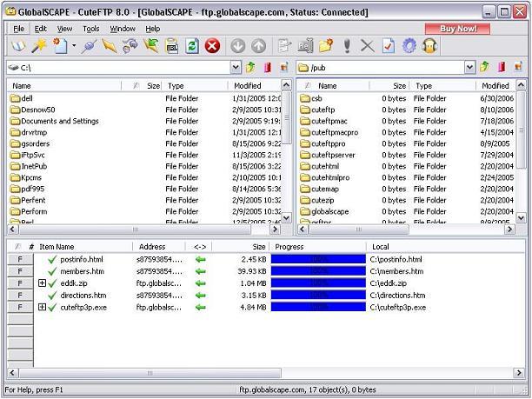Image resolution: width=532 pixels, height=399 pixels.
Task: Click the Reconnect icon in toolbar
Action: [130, 46]
